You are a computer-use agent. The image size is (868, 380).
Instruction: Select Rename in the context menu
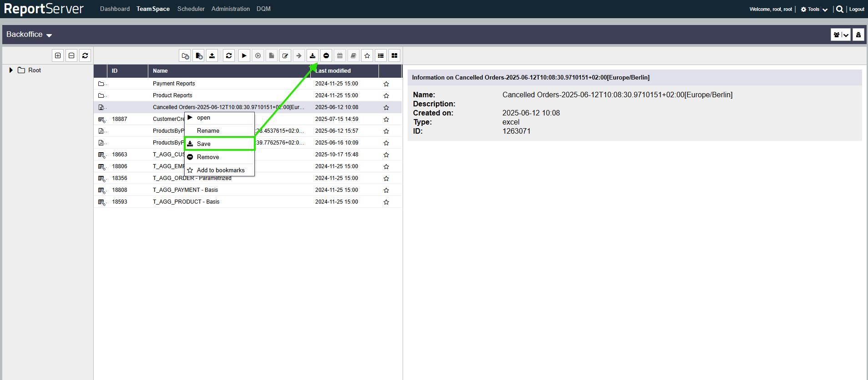[x=208, y=130]
